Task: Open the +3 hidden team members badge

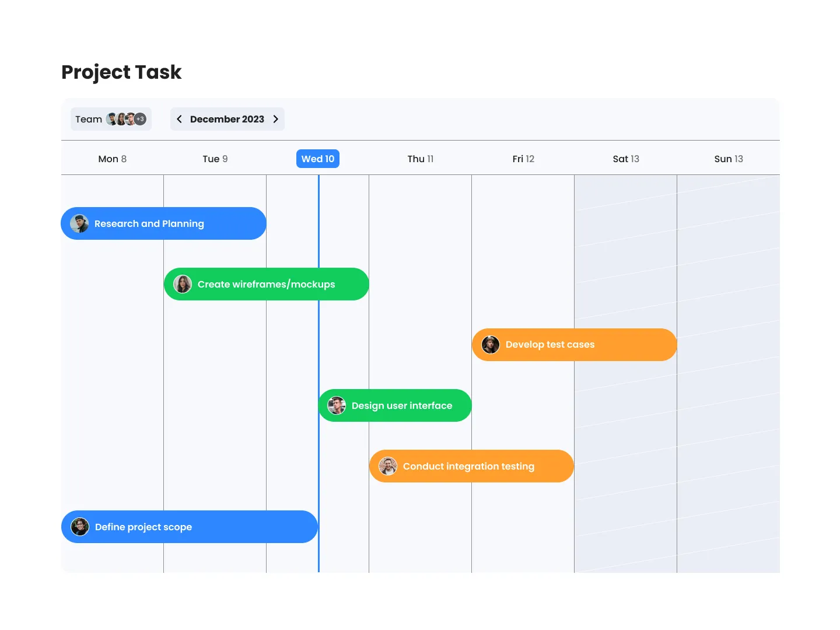Action: (x=140, y=118)
